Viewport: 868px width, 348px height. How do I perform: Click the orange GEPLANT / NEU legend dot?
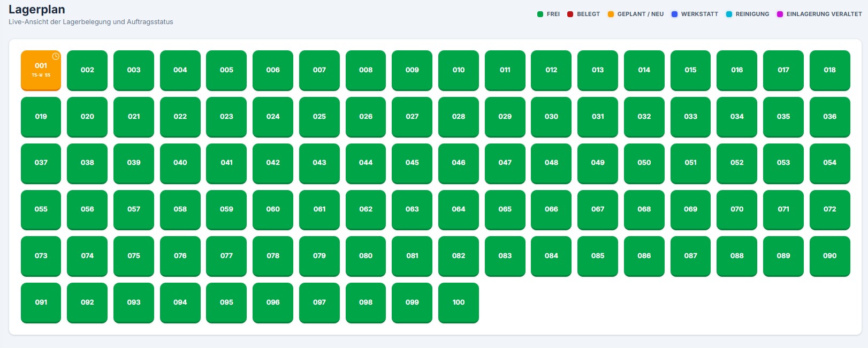[x=611, y=14]
